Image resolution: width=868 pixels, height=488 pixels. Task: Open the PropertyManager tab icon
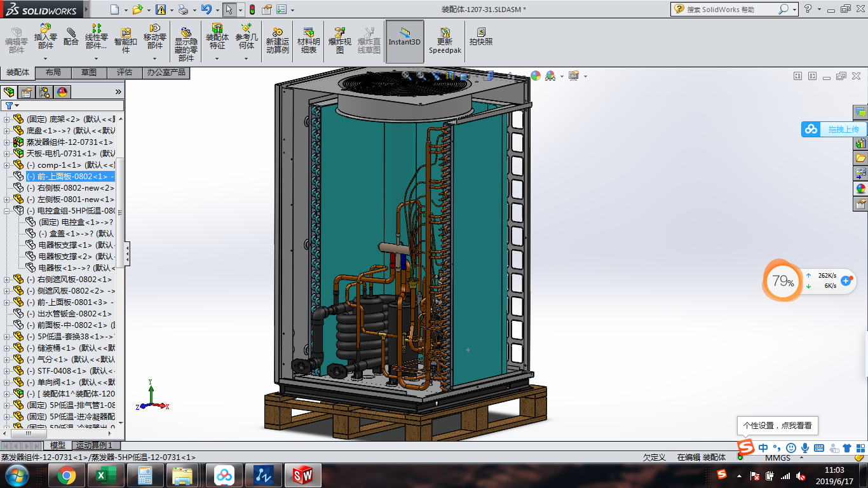pyautogui.click(x=27, y=92)
